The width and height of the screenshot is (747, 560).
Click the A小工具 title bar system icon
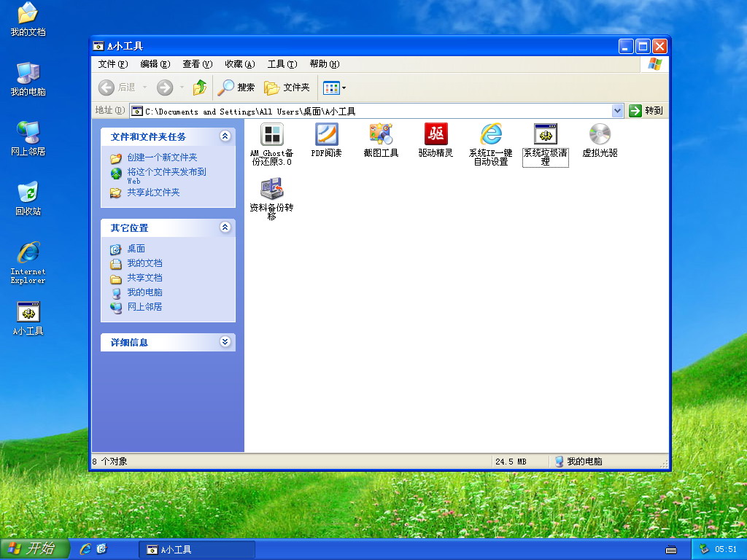tap(98, 46)
